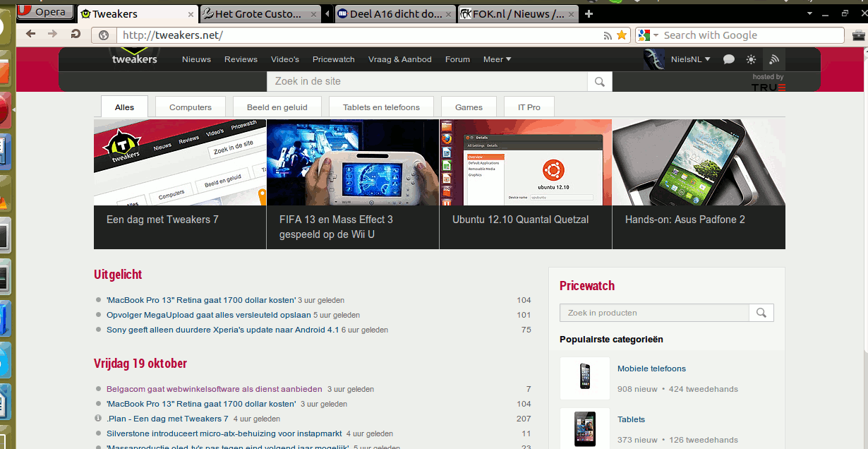Switch to the FOK.nl / Nieuws tab
The image size is (868, 449).
pos(518,14)
